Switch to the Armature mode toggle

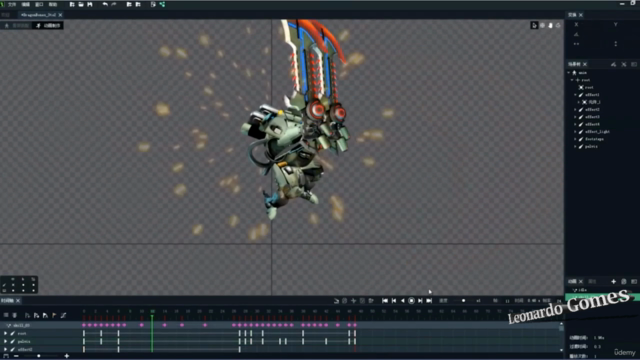point(17,25)
